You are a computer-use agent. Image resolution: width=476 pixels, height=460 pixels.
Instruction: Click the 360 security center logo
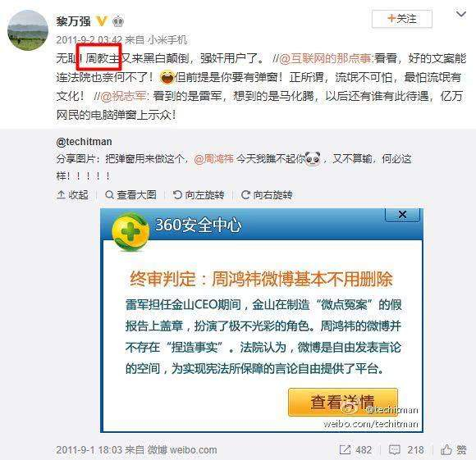pos(130,232)
